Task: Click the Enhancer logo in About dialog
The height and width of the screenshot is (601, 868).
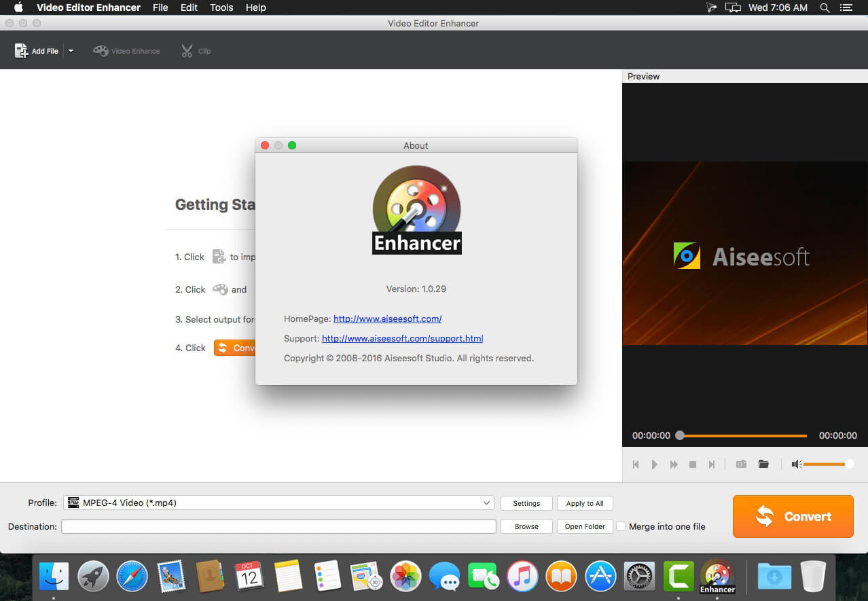Action: pos(417,210)
